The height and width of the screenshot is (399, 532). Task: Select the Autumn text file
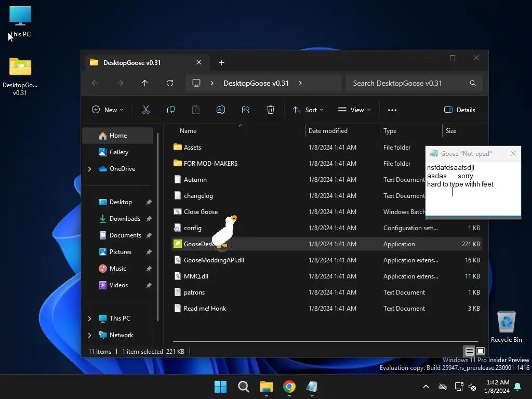click(195, 179)
